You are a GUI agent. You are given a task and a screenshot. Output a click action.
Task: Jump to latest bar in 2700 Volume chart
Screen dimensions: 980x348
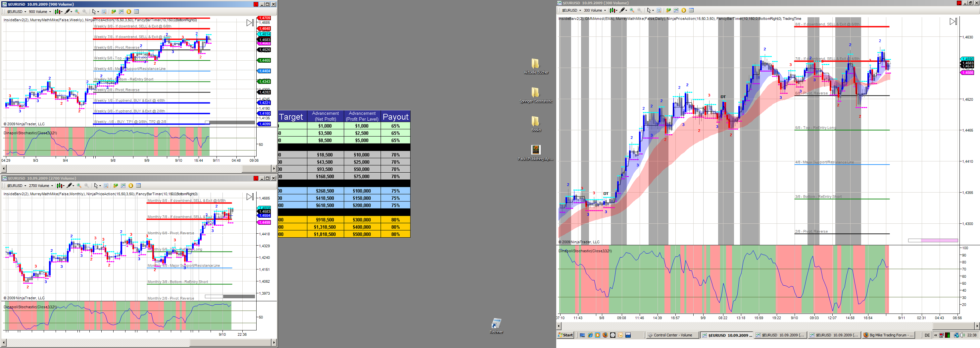coord(250,197)
